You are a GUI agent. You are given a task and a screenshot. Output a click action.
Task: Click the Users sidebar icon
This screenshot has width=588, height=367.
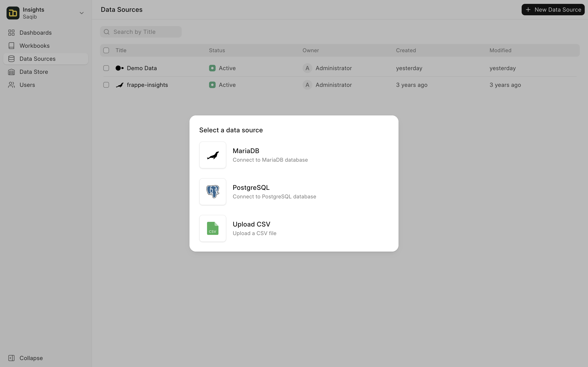(x=11, y=85)
